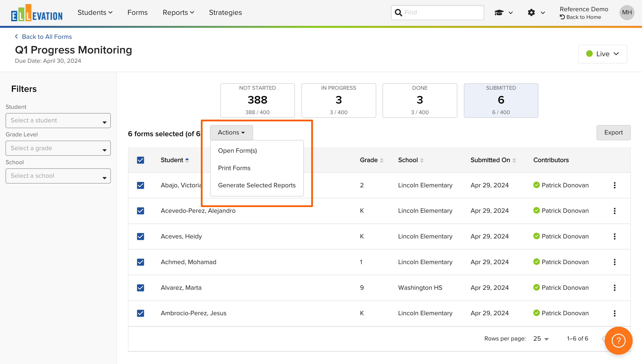Select the Submitted status card
The height and width of the screenshot is (364, 642).
point(501,101)
